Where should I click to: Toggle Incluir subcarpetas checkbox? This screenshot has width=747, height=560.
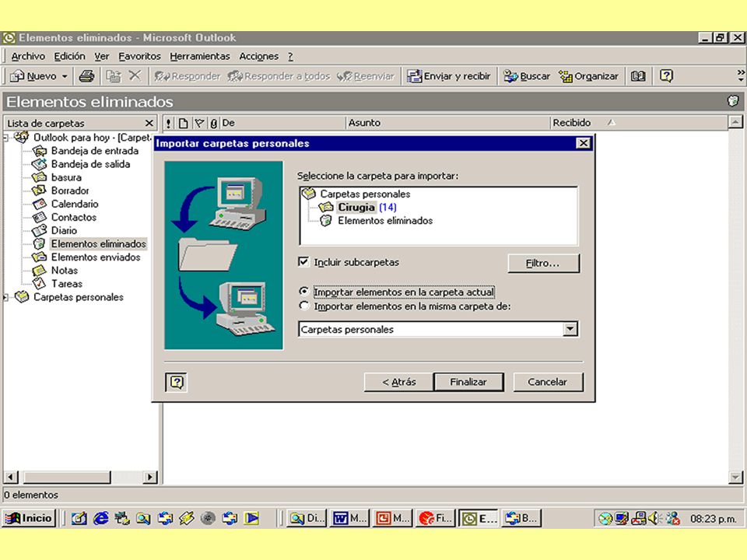pyautogui.click(x=303, y=261)
